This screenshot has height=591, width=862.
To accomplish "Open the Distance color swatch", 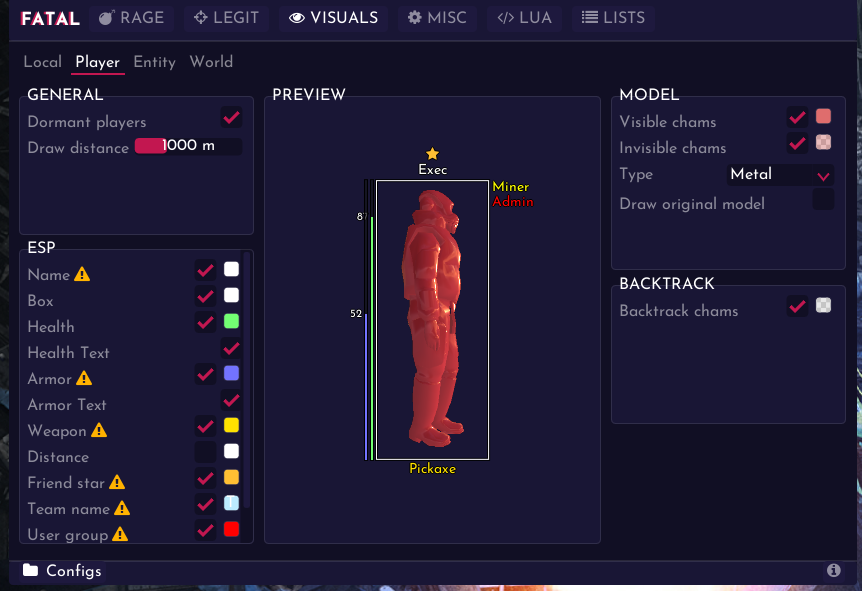I will pos(231,451).
